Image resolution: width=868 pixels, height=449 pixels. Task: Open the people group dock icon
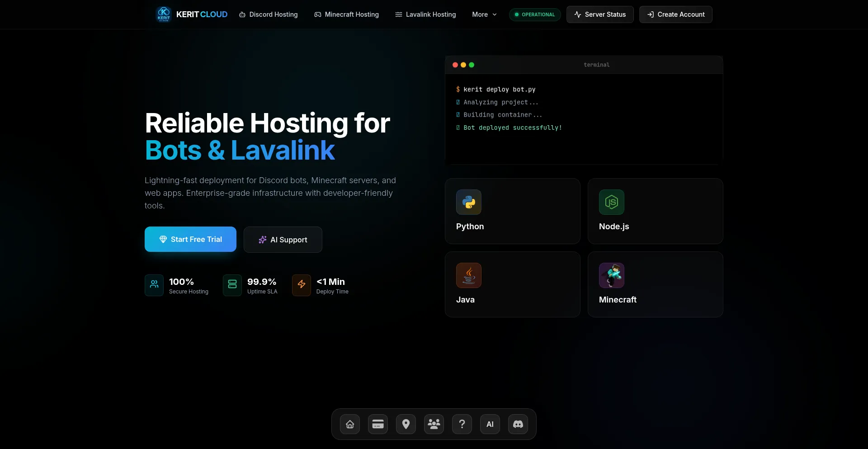(434, 424)
